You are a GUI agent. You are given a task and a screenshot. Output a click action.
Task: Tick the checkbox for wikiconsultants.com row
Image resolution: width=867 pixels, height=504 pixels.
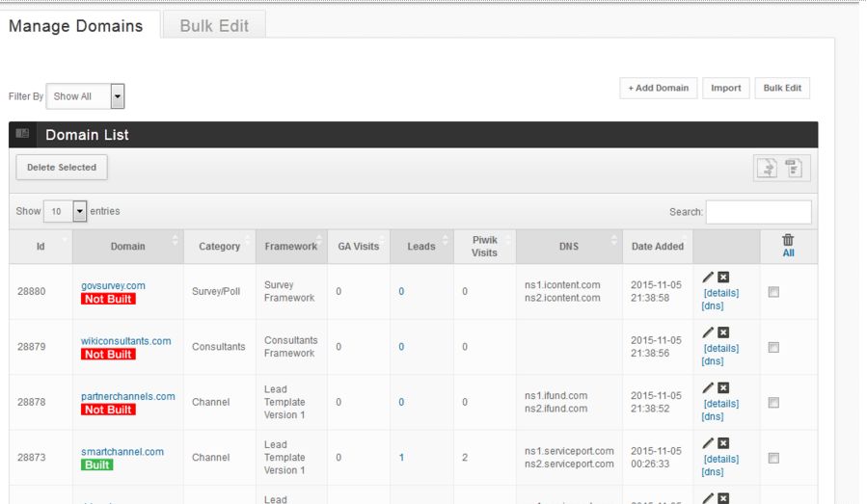(773, 347)
